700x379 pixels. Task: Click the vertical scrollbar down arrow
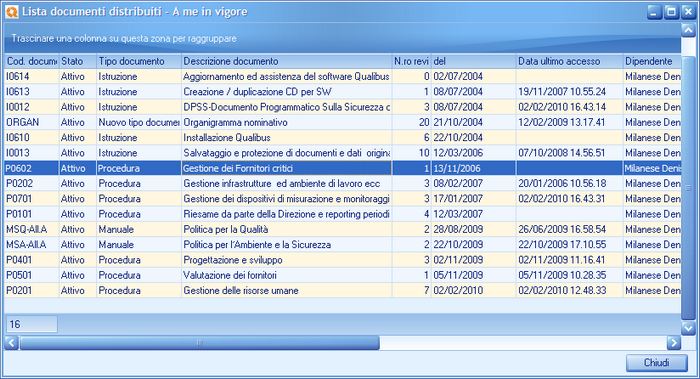coord(688,328)
